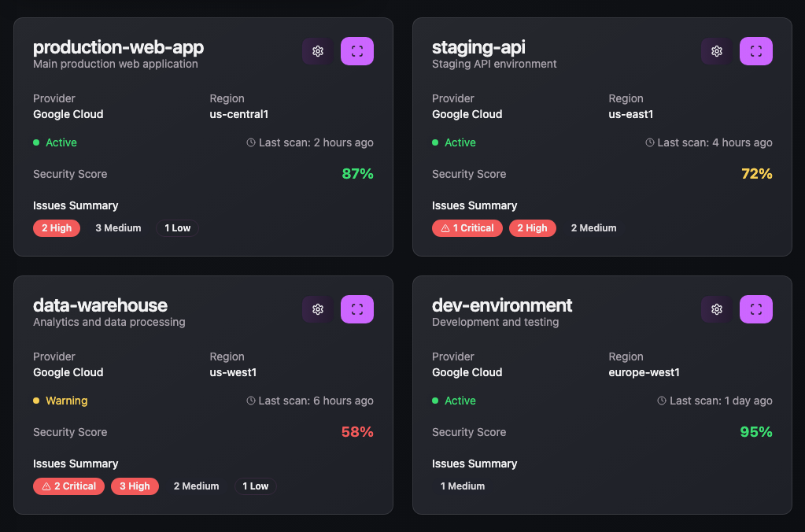Image resolution: width=805 pixels, height=532 pixels.
Task: Open settings for staging-api environment
Action: pyautogui.click(x=716, y=50)
